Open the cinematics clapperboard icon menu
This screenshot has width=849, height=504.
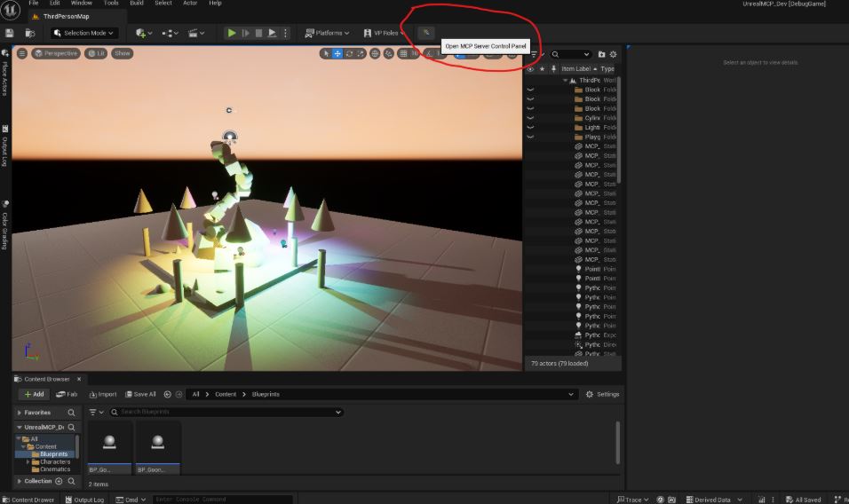[x=194, y=33]
